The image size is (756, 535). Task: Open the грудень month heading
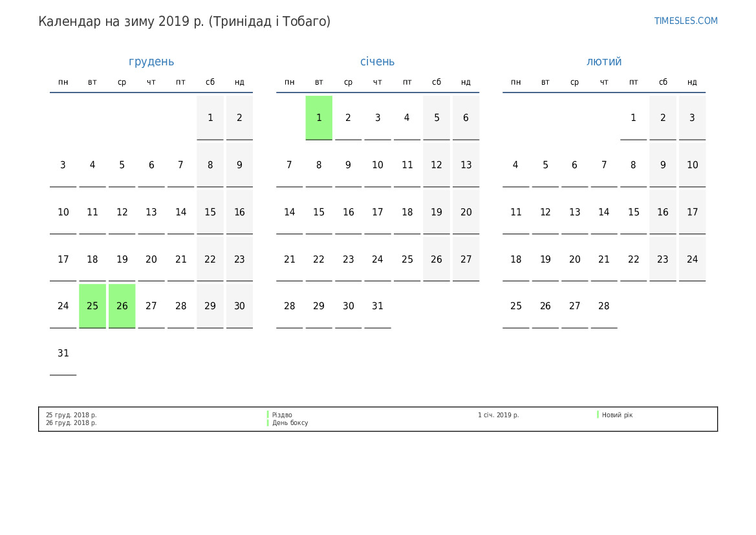point(151,61)
